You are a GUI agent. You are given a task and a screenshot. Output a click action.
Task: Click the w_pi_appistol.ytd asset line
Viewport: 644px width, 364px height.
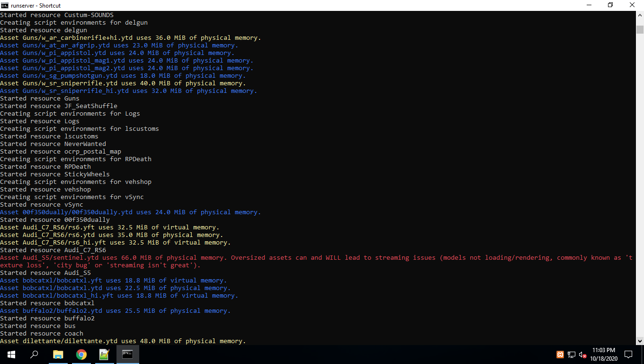117,53
